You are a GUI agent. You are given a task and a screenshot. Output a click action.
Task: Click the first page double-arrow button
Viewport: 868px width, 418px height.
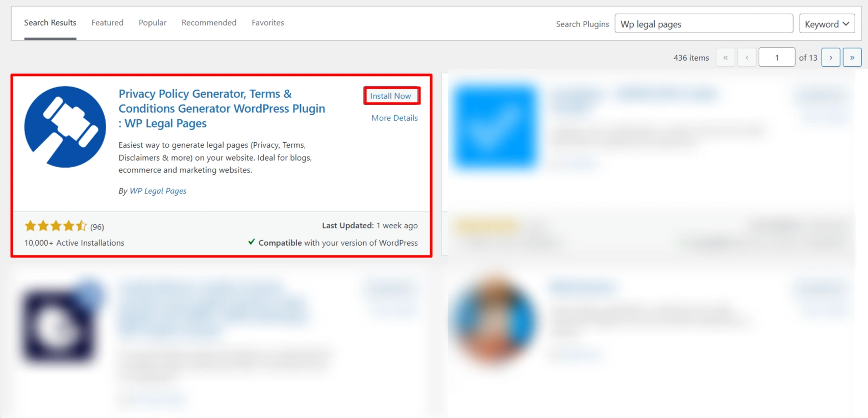(725, 58)
